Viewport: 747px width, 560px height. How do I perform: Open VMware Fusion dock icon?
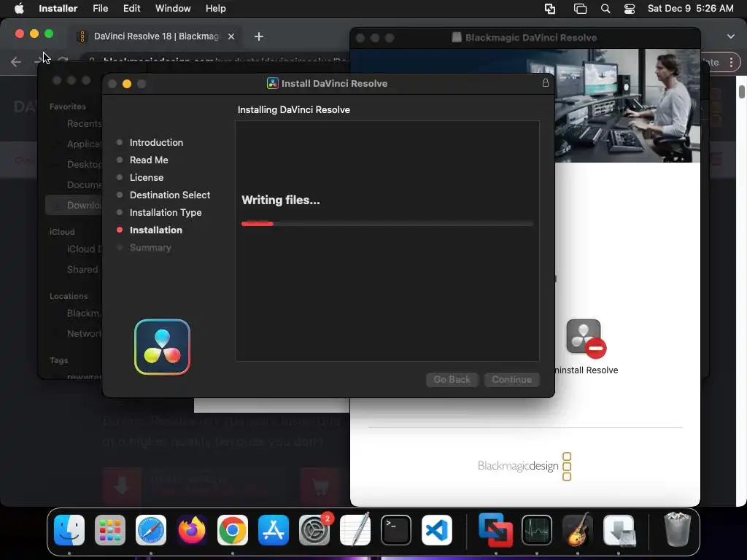click(496, 530)
